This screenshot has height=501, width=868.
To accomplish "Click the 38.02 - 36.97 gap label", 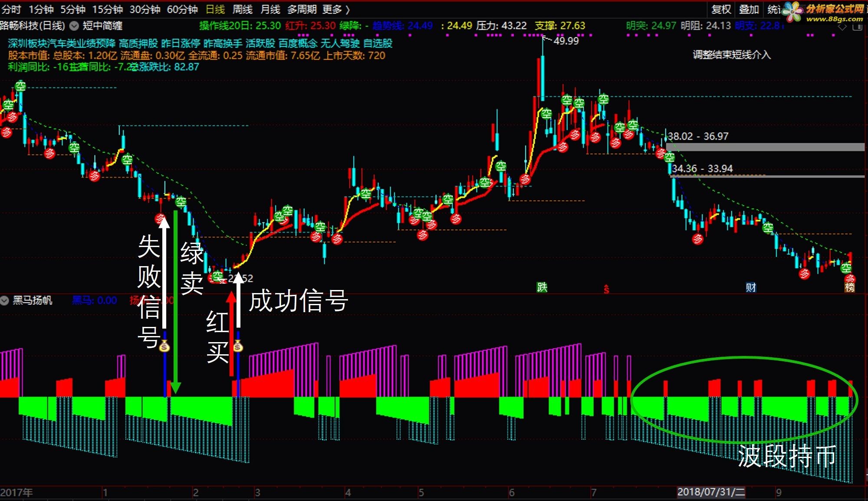I will point(697,136).
